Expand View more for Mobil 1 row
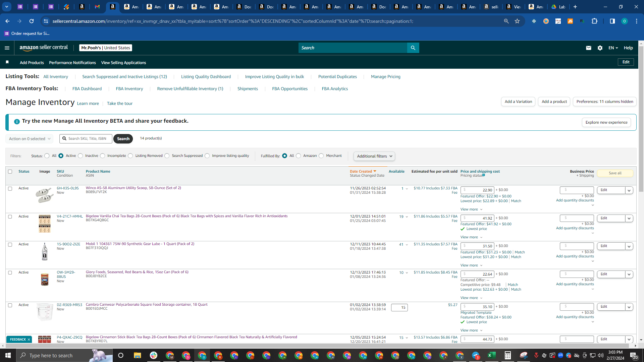 tap(471, 265)
